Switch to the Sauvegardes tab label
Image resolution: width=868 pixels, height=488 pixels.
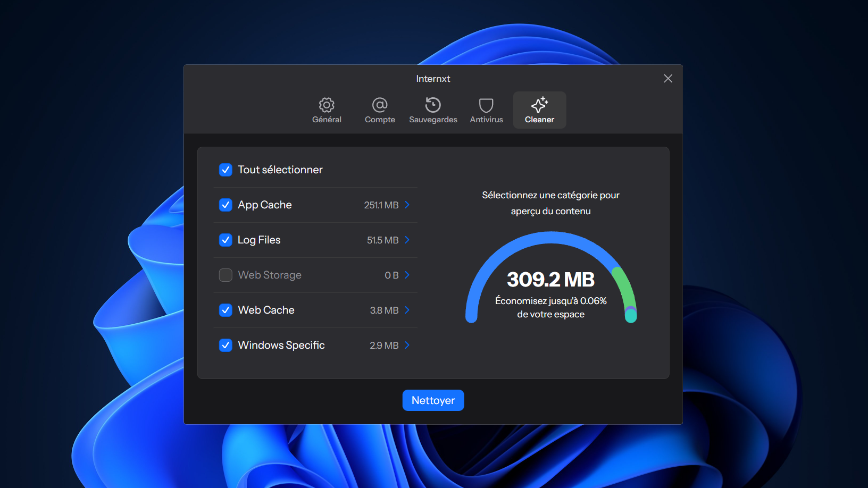(x=433, y=120)
